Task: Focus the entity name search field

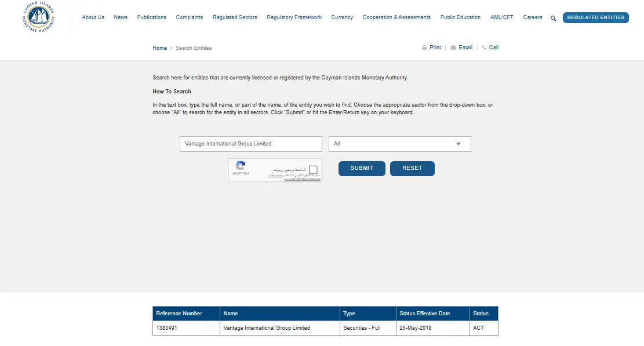Action: (251, 144)
